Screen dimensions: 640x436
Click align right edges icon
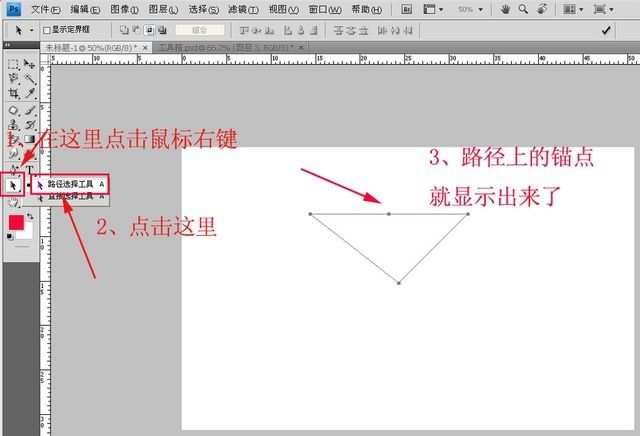pyautogui.click(x=313, y=30)
